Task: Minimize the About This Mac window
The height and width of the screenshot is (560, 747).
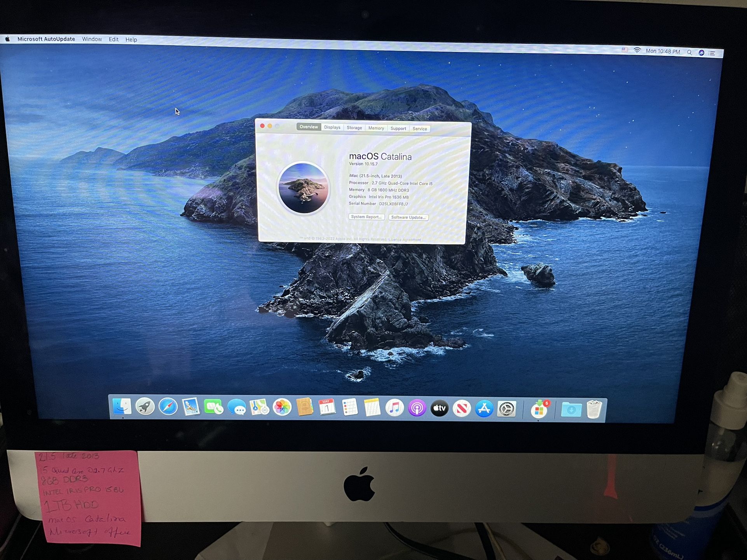Action: pyautogui.click(x=270, y=126)
